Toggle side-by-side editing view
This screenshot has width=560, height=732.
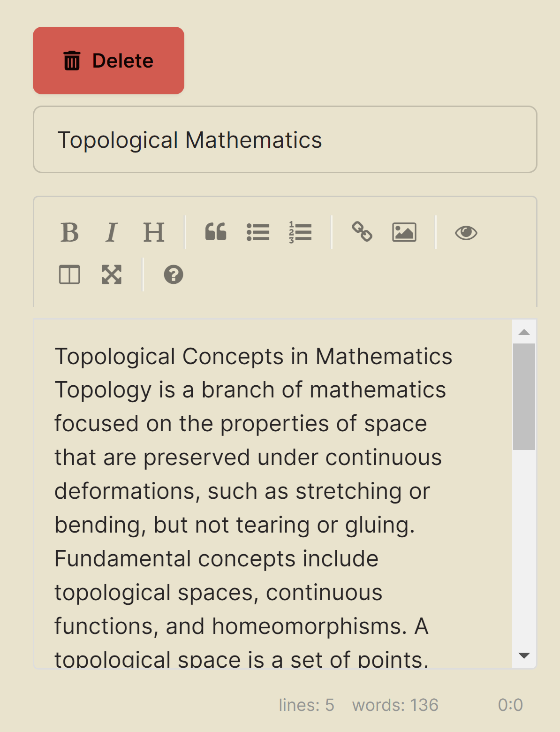(69, 274)
